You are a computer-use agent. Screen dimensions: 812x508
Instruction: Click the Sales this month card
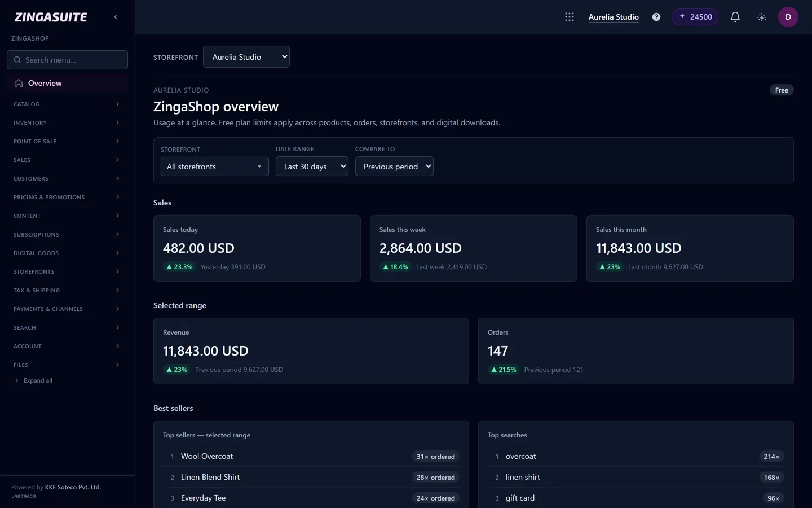690,248
